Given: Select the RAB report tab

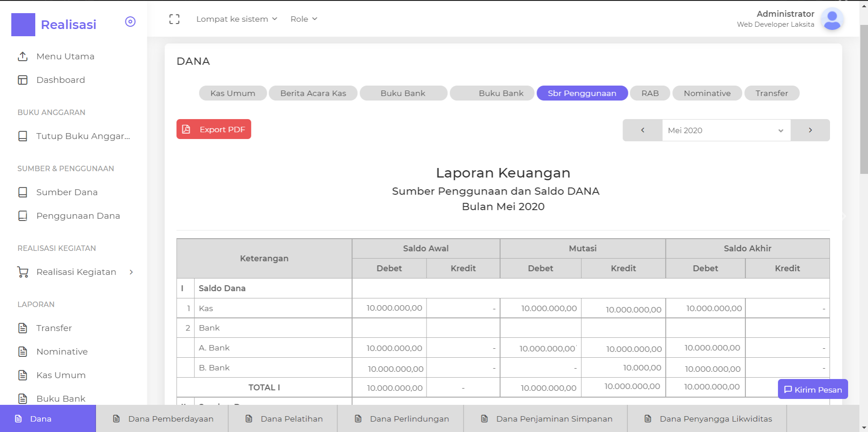Looking at the screenshot, I should 650,93.
